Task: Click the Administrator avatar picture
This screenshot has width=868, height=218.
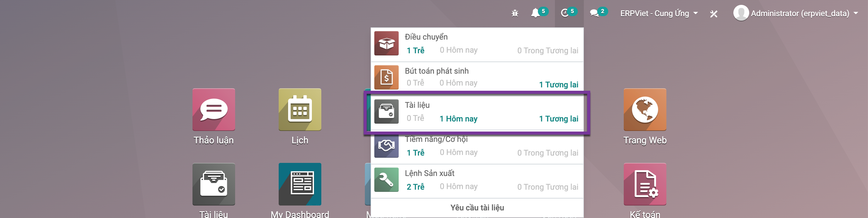Action: (x=741, y=13)
